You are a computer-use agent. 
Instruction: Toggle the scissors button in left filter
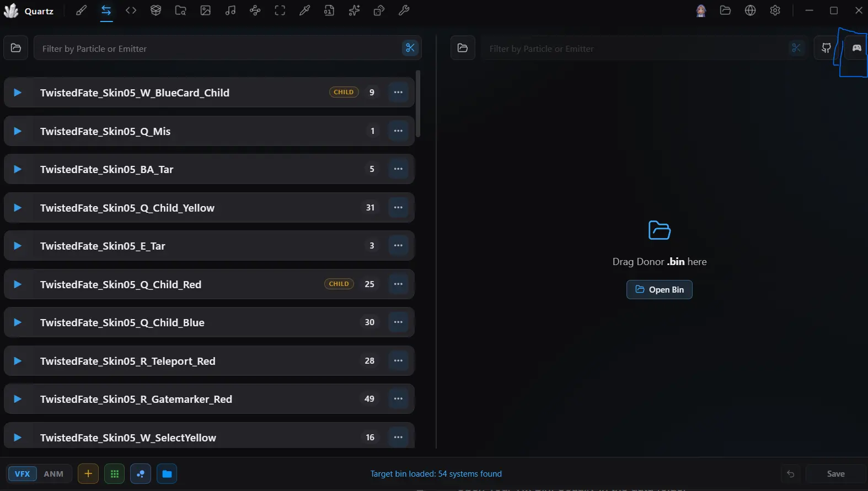pyautogui.click(x=410, y=48)
